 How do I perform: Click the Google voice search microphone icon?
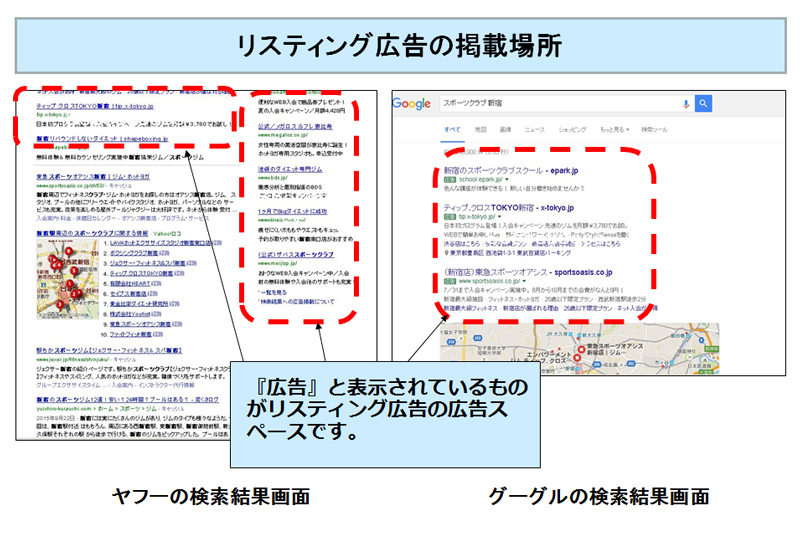click(x=686, y=104)
